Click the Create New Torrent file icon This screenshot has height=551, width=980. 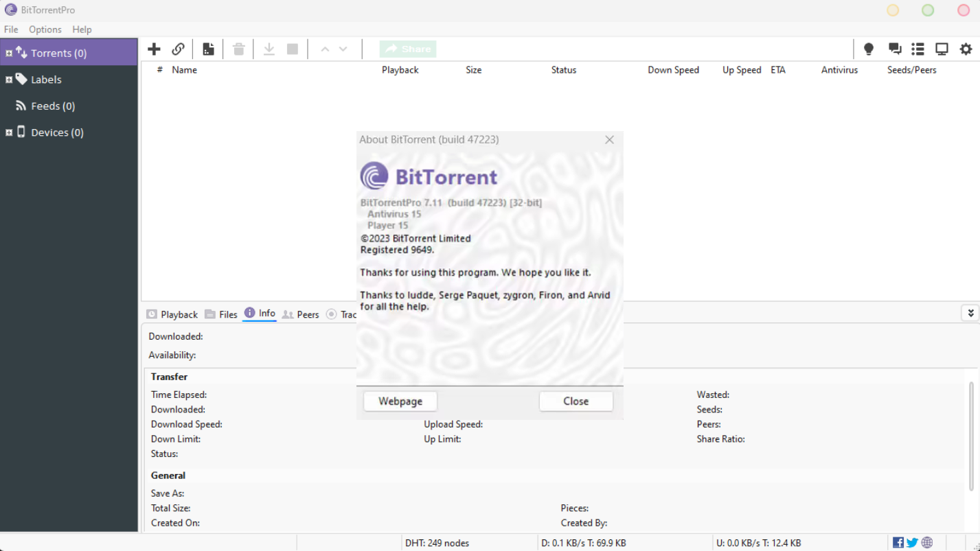208,49
